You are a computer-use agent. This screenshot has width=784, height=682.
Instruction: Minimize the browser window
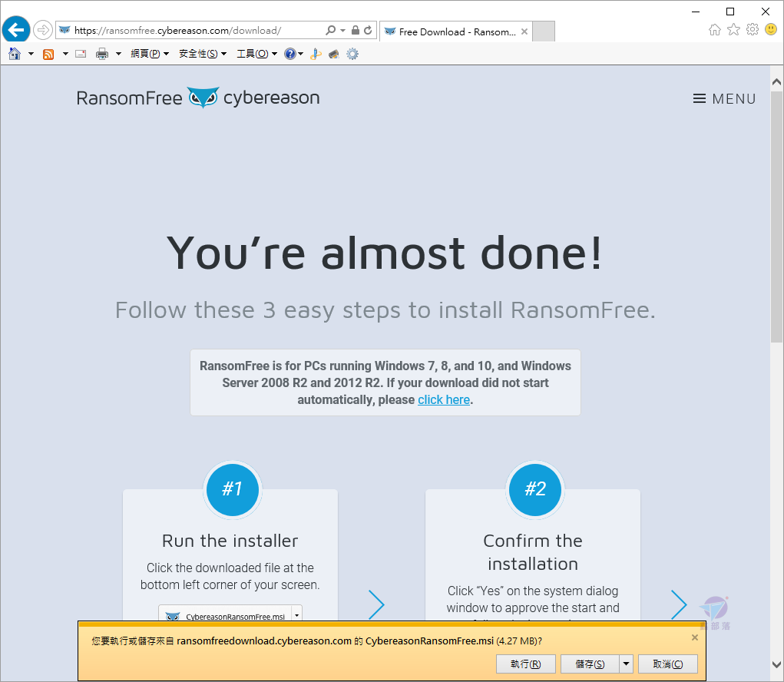tap(696, 12)
